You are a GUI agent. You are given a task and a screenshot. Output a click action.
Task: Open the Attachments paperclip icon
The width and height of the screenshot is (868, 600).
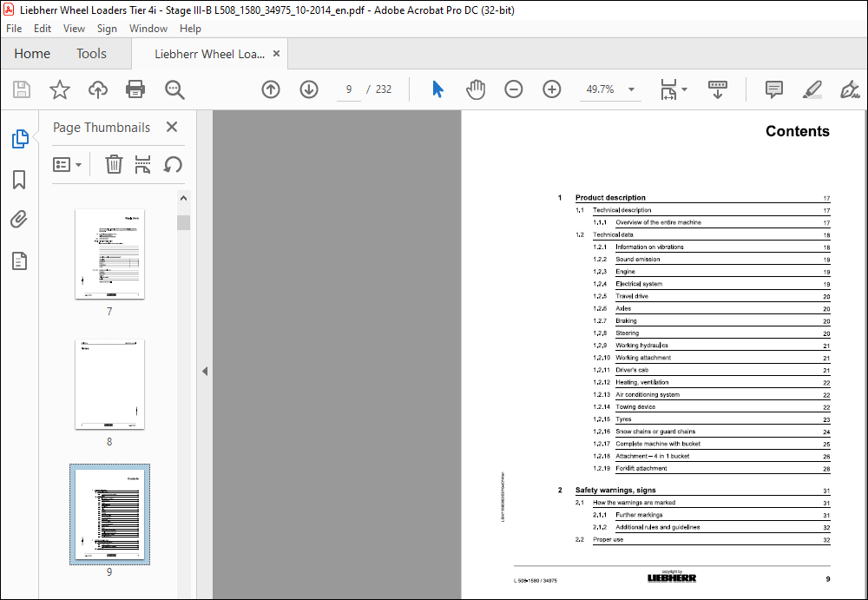[x=19, y=220]
